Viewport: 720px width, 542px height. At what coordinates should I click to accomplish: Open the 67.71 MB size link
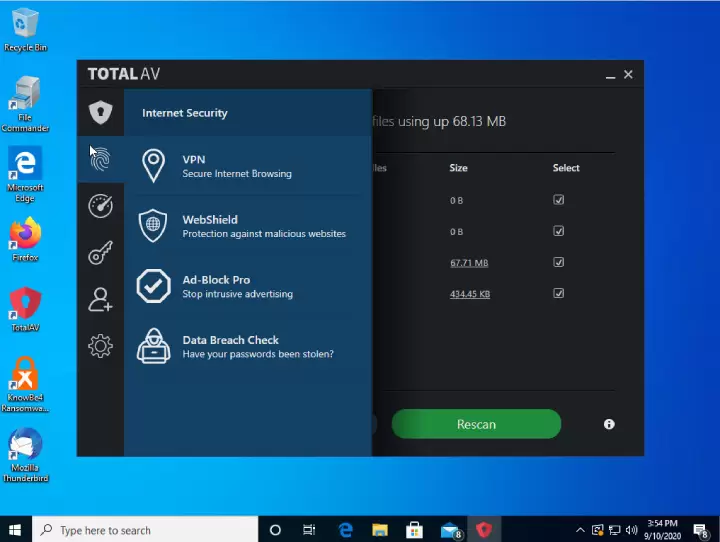click(x=469, y=263)
